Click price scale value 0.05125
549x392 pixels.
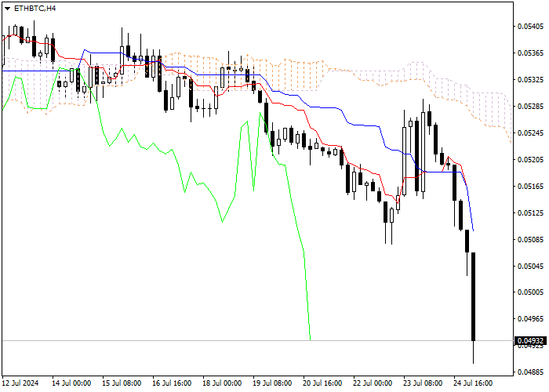coord(530,212)
